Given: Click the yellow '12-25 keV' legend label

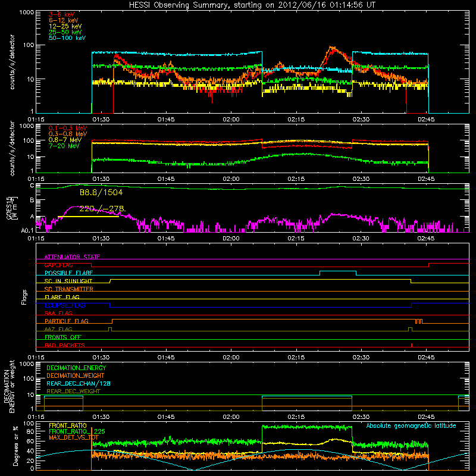Looking at the screenshot, I should pos(65,26).
